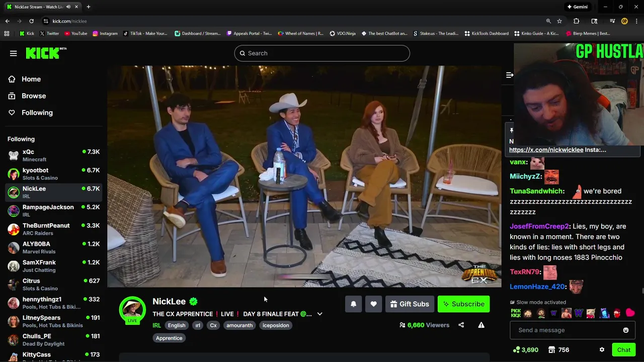This screenshot has height=362, width=644.
Task: Open the x.com/nickwicklee link in chat
Action: tap(546, 150)
